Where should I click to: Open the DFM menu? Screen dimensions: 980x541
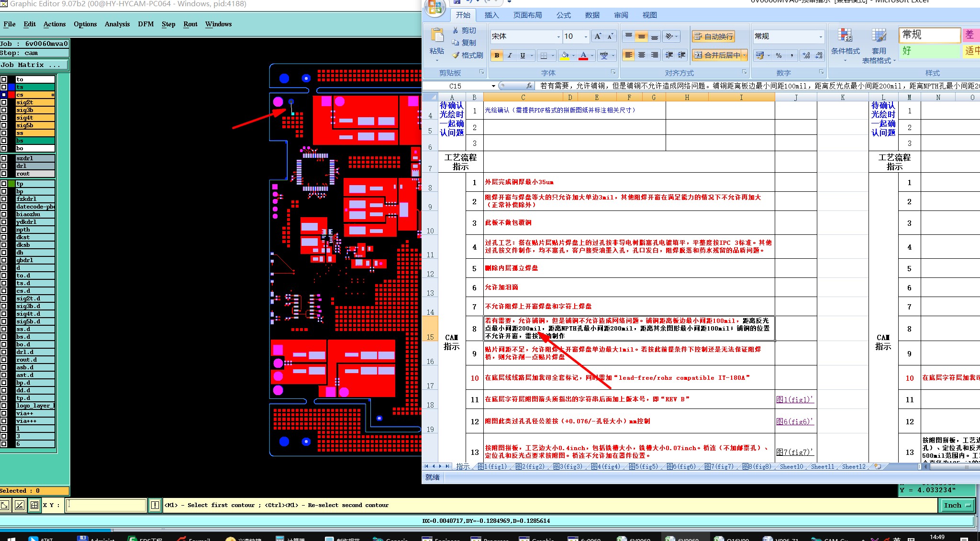[145, 24]
